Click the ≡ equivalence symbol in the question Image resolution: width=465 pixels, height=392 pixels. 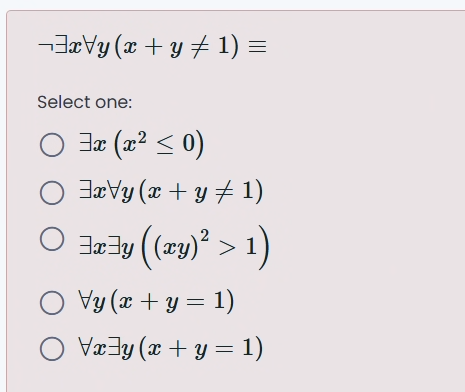tap(257, 47)
